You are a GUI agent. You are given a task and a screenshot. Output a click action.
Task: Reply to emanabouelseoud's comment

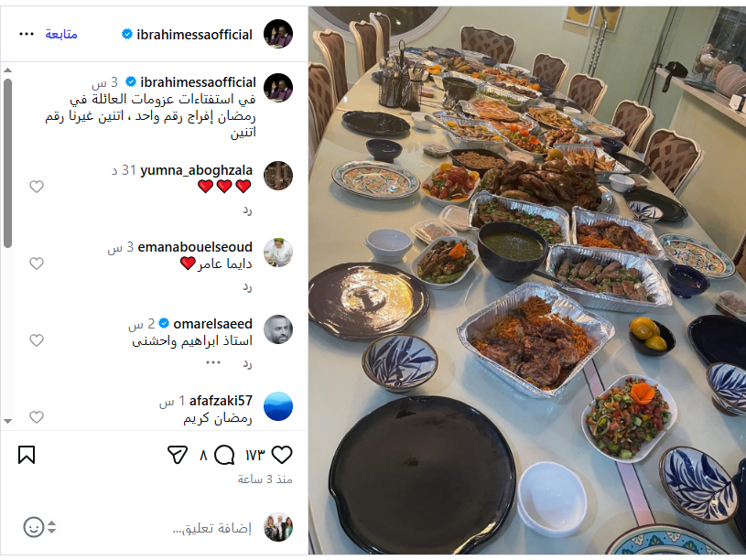(x=247, y=287)
